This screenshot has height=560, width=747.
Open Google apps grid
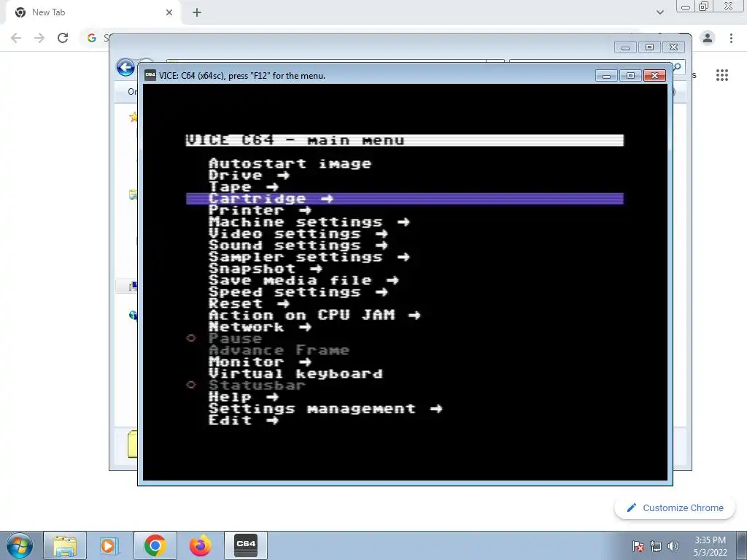click(x=721, y=75)
